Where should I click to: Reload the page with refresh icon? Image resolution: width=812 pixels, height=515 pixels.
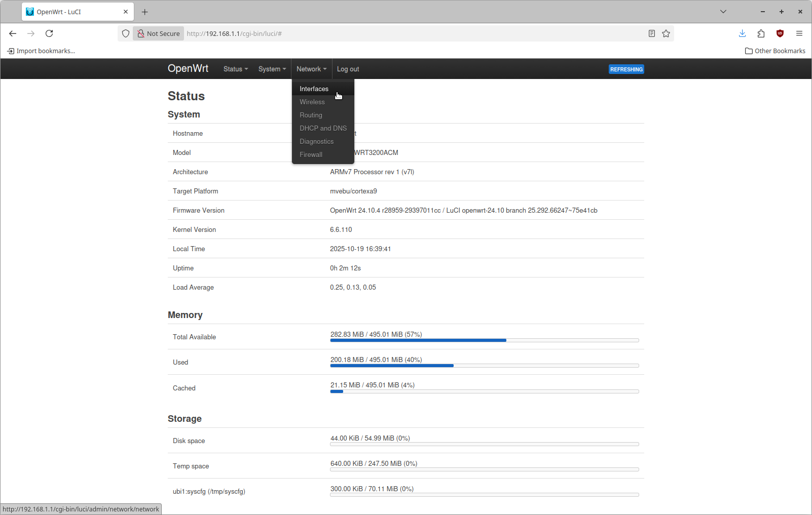click(x=49, y=33)
